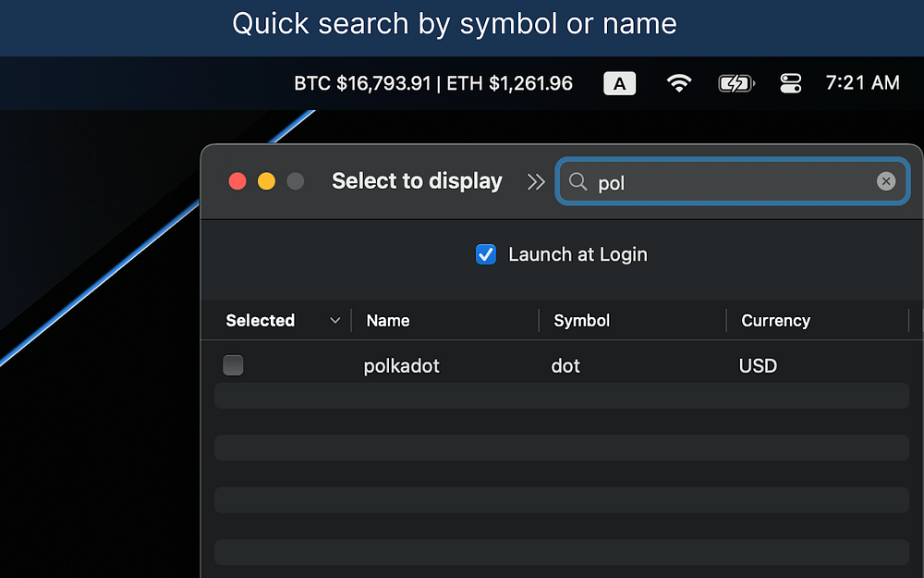Toggle the Launch at Login checkbox

[486, 254]
